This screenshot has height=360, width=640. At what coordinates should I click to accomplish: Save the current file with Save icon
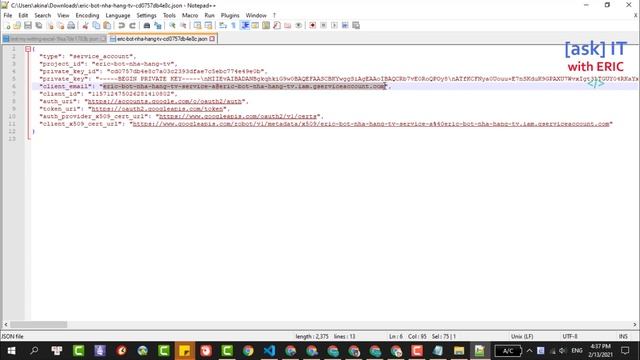[28, 25]
